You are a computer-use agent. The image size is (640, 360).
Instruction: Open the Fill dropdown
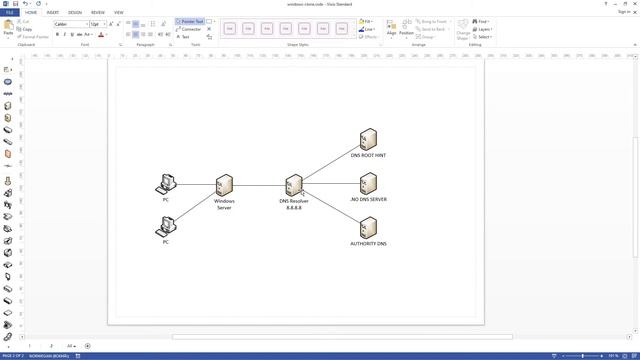click(x=366, y=21)
